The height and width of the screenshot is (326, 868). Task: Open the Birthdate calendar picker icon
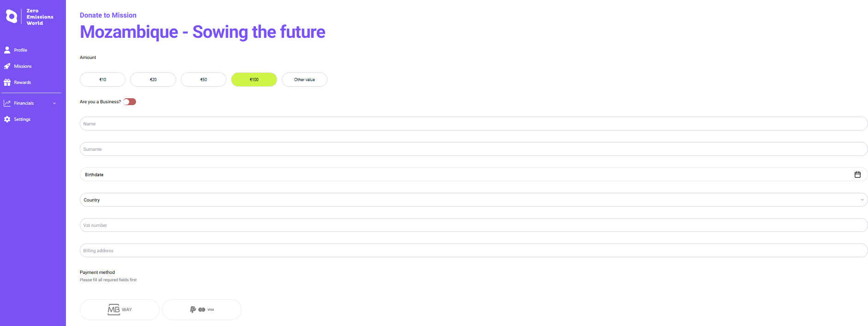(x=857, y=175)
